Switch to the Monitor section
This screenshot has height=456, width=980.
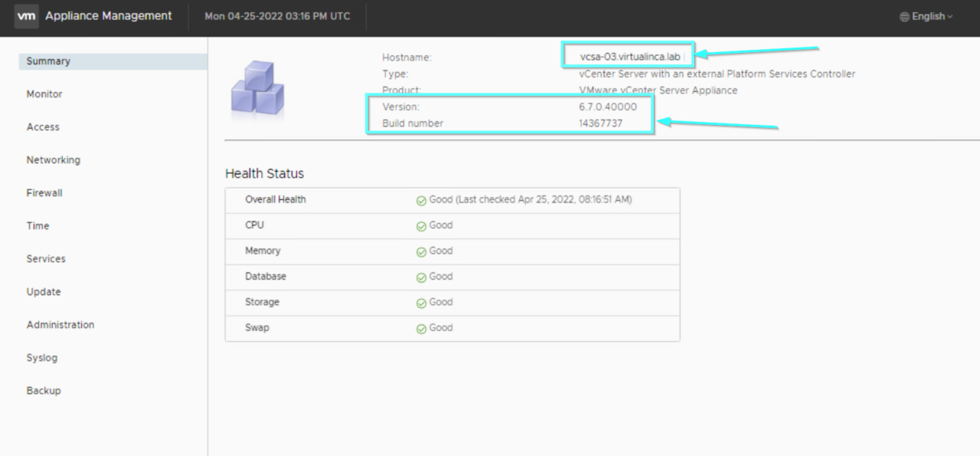[44, 93]
